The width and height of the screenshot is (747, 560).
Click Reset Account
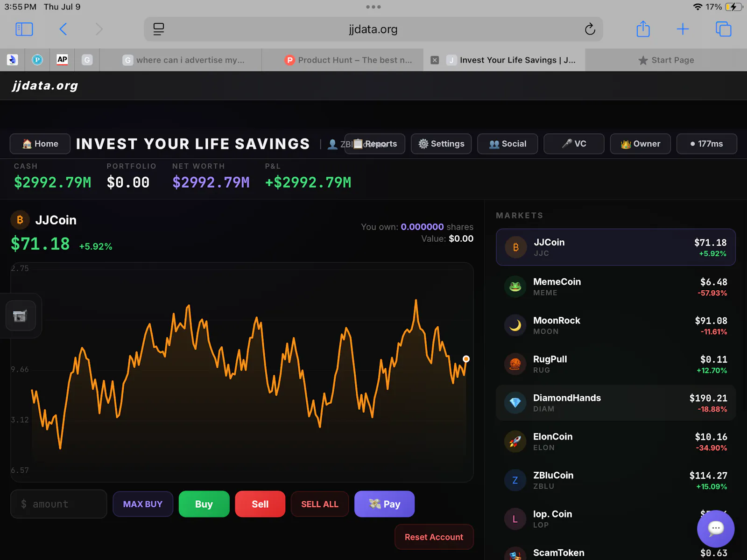[x=434, y=537]
